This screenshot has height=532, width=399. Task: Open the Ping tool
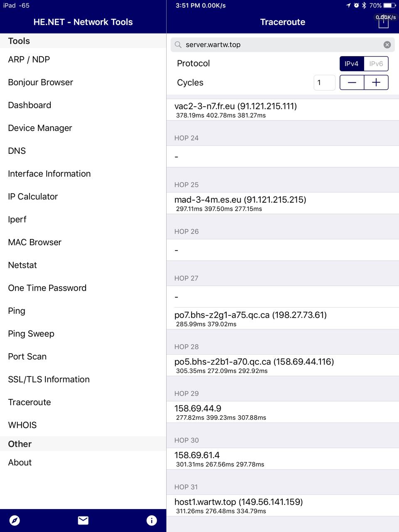17,311
